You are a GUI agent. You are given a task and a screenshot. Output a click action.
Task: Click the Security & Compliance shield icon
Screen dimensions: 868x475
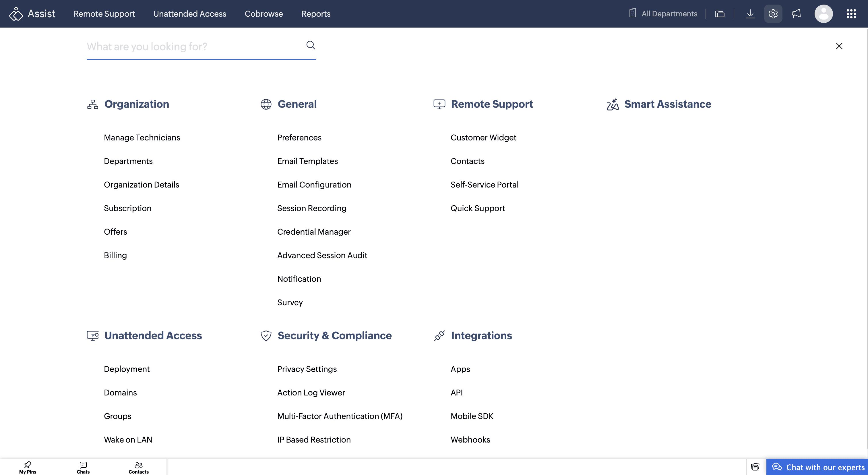(266, 336)
